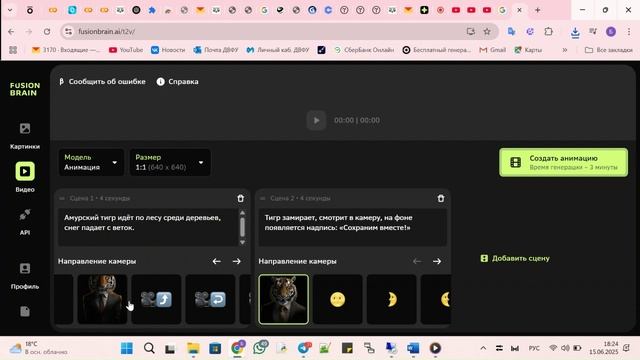Click browser back button

pos(11,31)
